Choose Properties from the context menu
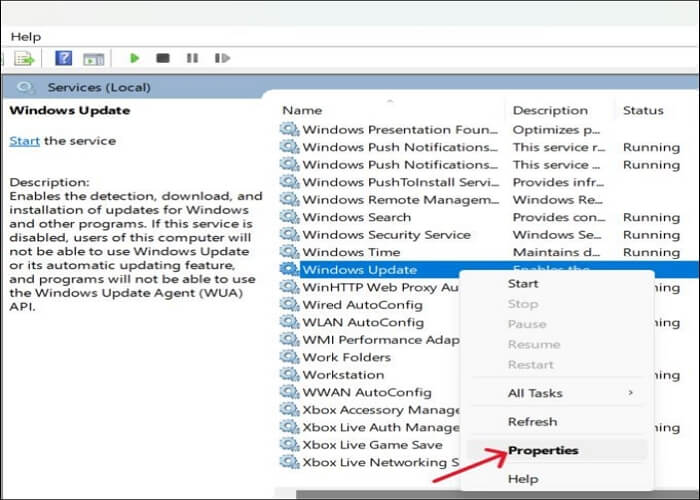 coord(542,450)
